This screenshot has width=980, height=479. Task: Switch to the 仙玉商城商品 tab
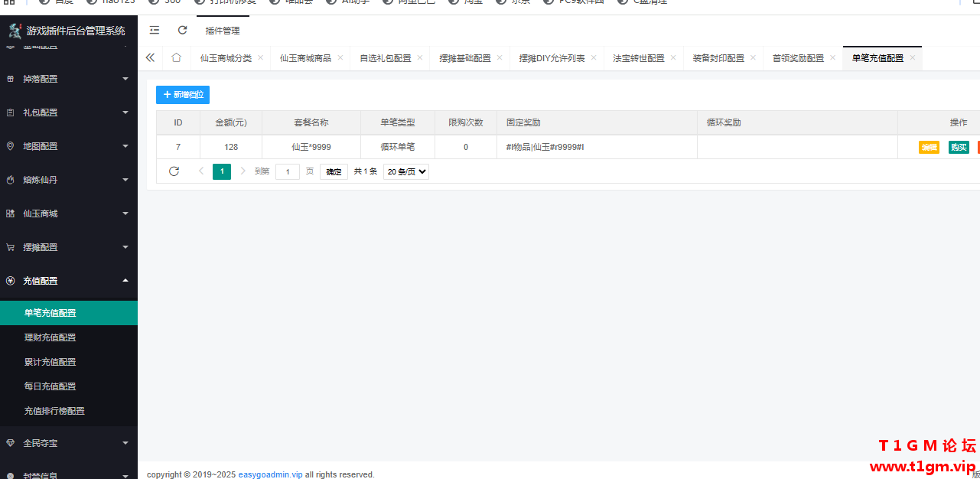[x=305, y=58]
